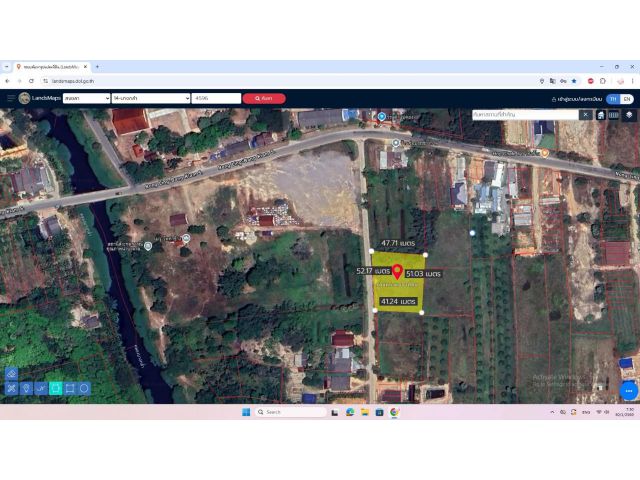This screenshot has width=640, height=480.
Task: Open the blue chat bubble button
Action: [x=629, y=391]
